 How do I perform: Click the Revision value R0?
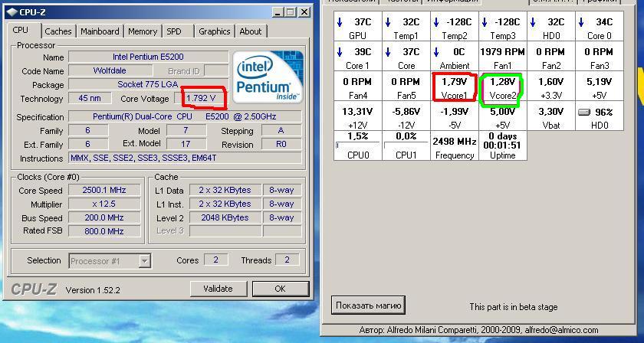[x=281, y=144]
